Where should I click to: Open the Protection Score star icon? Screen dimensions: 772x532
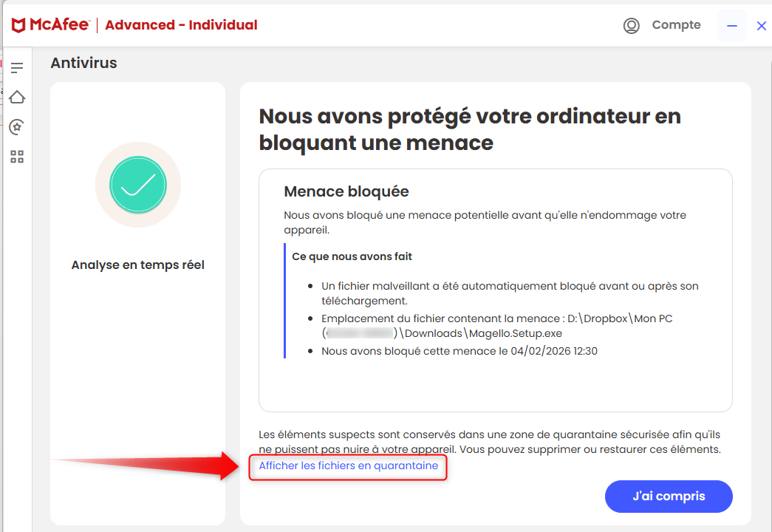[17, 126]
